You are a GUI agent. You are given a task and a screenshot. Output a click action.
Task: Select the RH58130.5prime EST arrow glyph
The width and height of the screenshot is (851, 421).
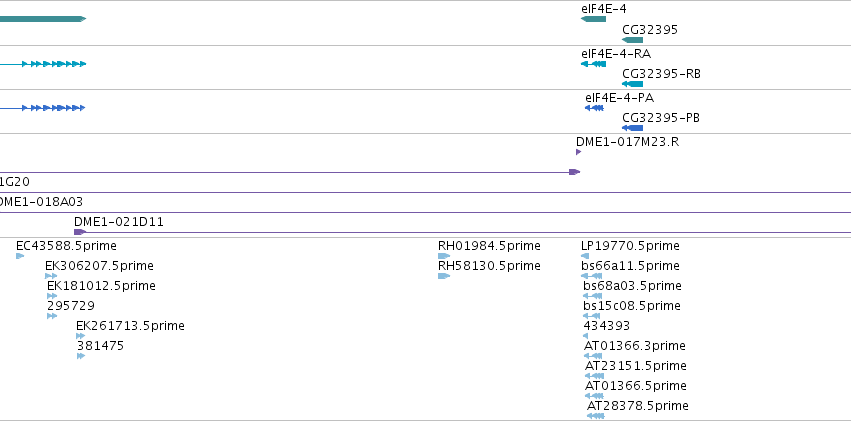pos(444,276)
